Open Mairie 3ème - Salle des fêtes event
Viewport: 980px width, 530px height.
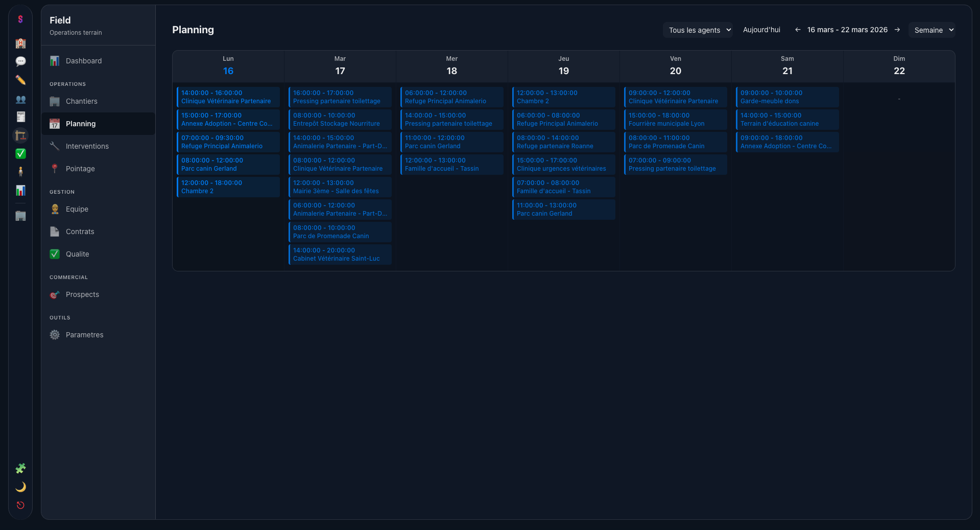tap(340, 187)
